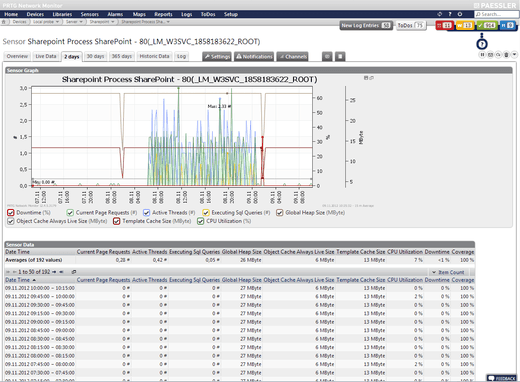Click the Averages (of 192 values) row label
Screen dimensions: 520x382
[34, 260]
